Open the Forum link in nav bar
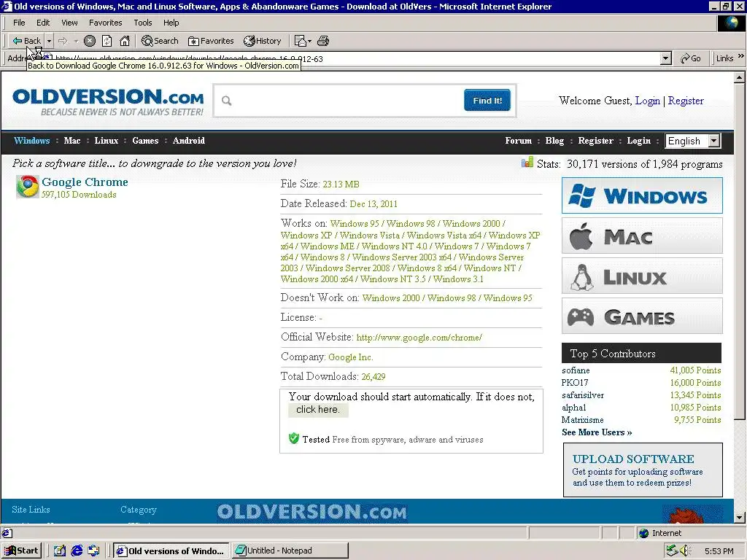 tap(519, 141)
